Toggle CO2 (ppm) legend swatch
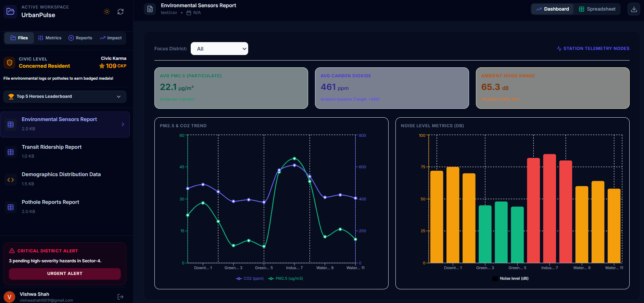Viewport: 644px width, 303px height. pyautogui.click(x=239, y=278)
